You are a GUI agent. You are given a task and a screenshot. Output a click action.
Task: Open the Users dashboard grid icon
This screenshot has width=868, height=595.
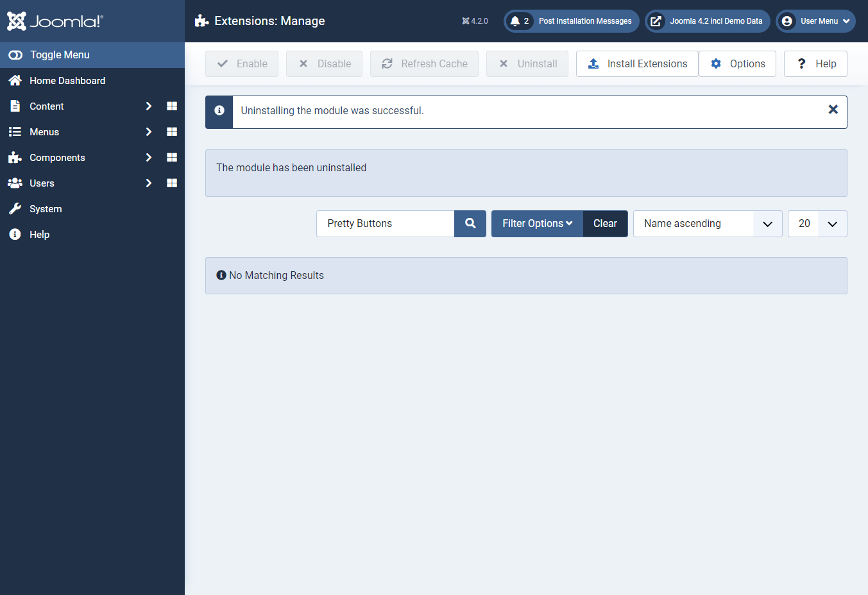(171, 183)
